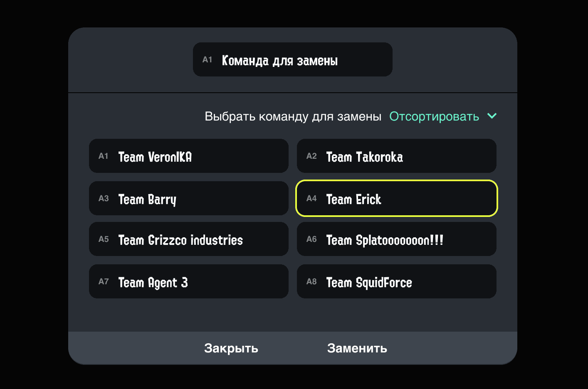Click the A2 seed badge
588x389 pixels.
(311, 156)
